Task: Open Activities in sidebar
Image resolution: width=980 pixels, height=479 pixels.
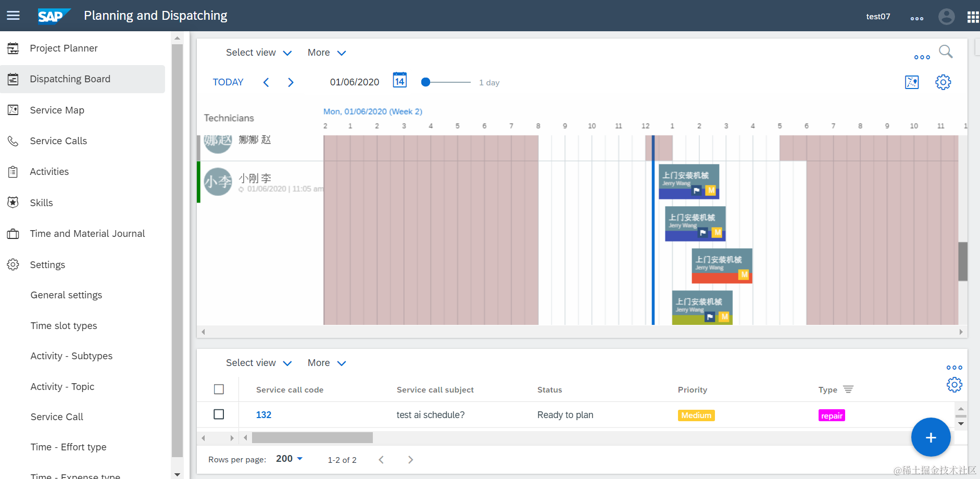Action: pyautogui.click(x=82, y=172)
